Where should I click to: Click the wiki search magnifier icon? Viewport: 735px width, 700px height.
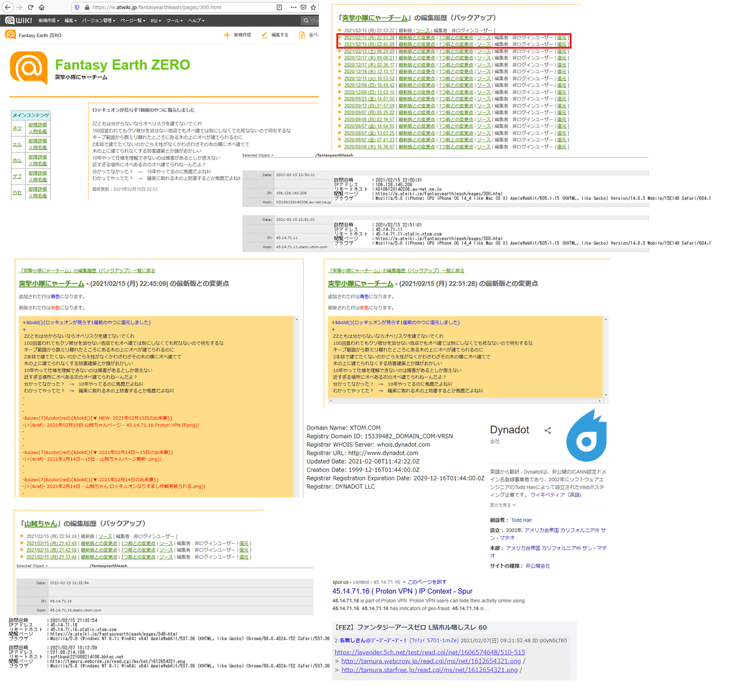coord(306,21)
